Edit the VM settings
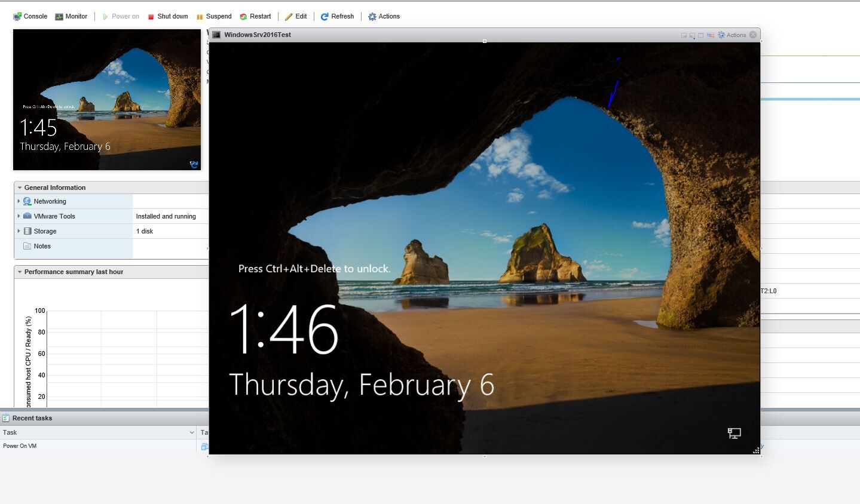Image resolution: width=860 pixels, height=504 pixels. (296, 17)
